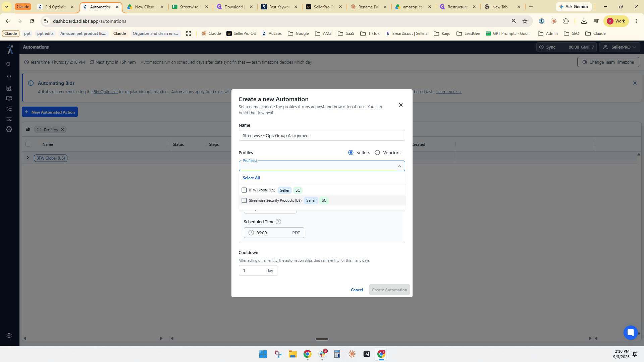Open the chat support bubble
Image resolution: width=644 pixels, height=362 pixels.
click(630, 333)
